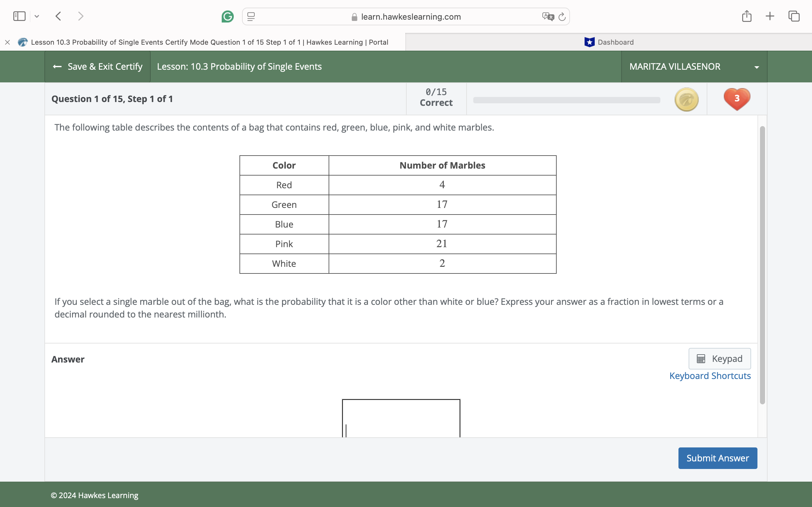The height and width of the screenshot is (507, 812).
Task: Reload the current page
Action: (x=562, y=16)
